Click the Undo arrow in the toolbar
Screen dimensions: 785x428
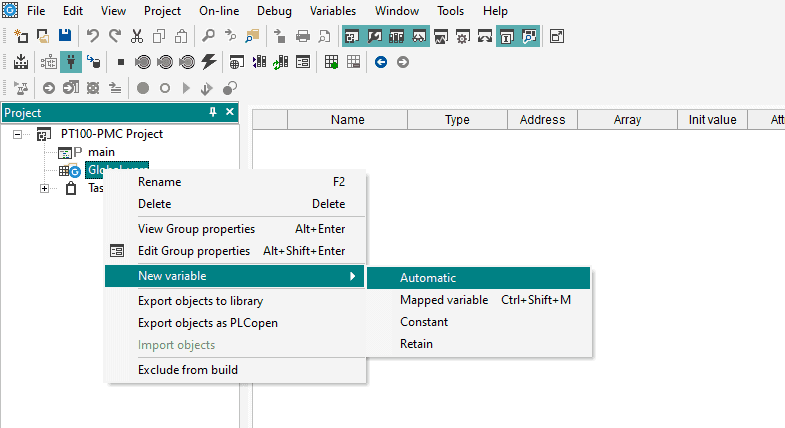(93, 36)
